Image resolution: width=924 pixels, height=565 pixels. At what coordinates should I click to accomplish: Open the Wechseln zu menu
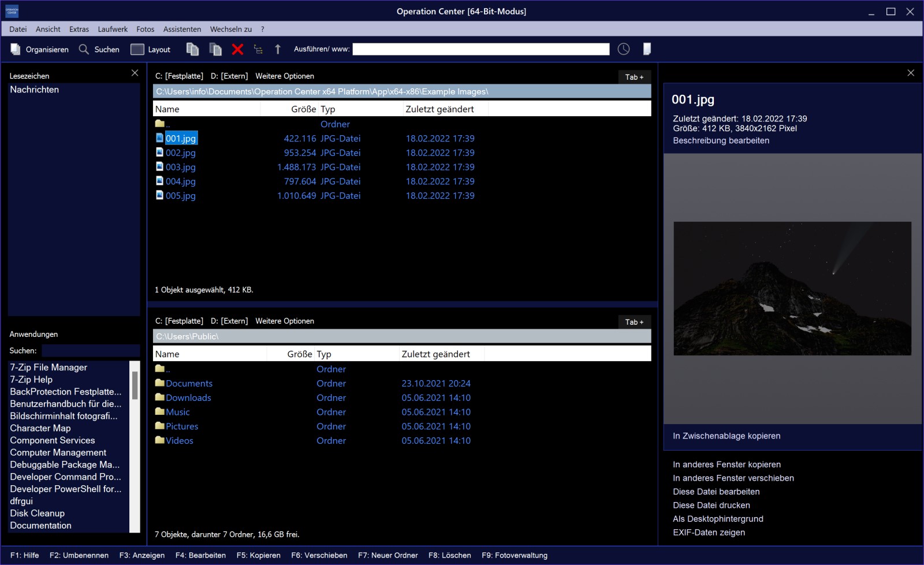click(230, 29)
